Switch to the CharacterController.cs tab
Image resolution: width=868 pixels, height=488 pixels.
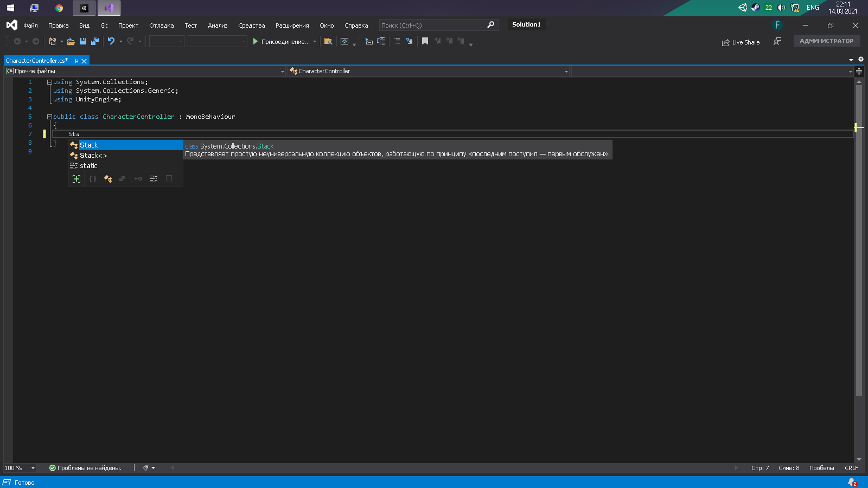point(37,61)
